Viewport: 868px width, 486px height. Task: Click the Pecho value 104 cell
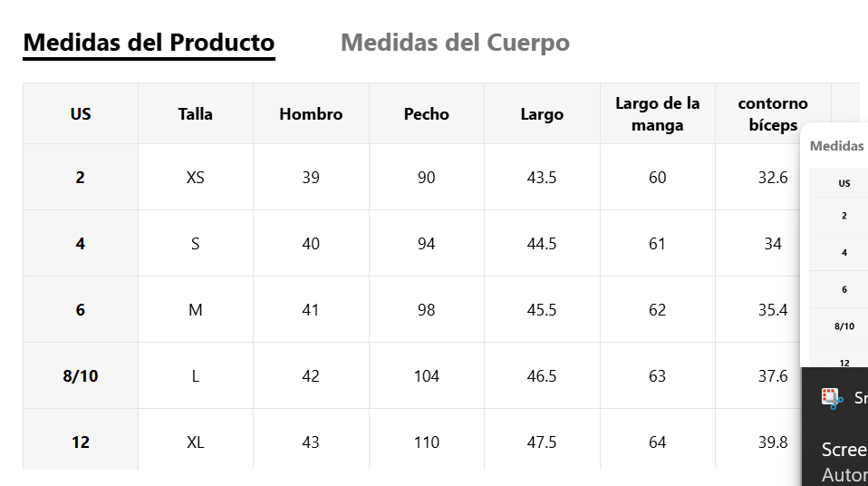[x=426, y=375]
